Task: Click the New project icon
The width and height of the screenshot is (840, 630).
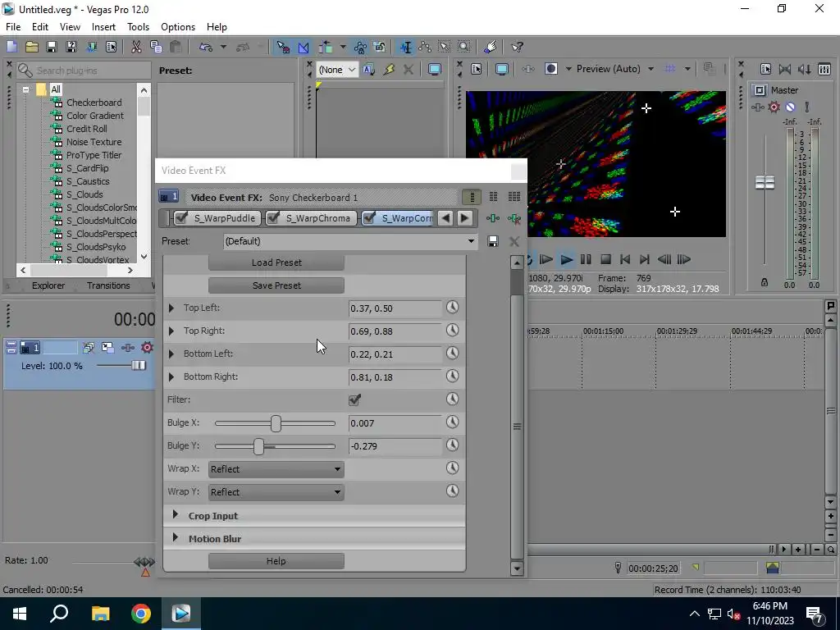Action: [11, 47]
